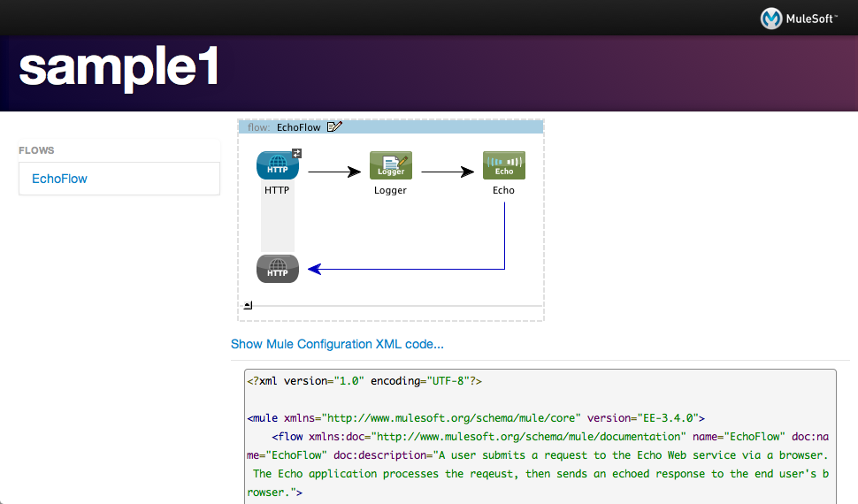Click the MuleSoft logo in header
The height and width of the screenshot is (504, 858).
coord(800,18)
